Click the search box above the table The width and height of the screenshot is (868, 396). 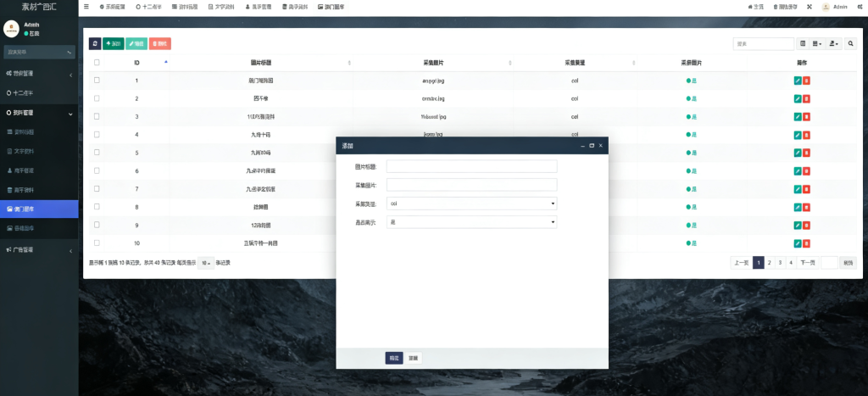tap(764, 44)
